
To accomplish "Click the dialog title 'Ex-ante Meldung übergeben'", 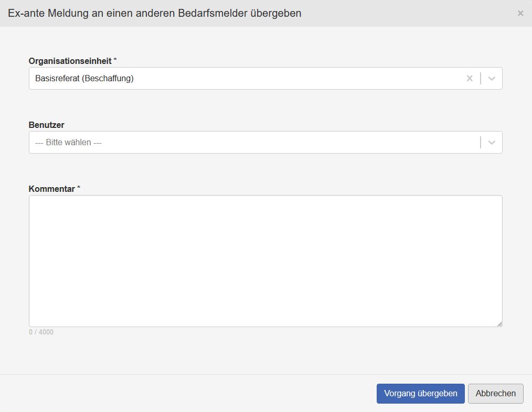I will (x=154, y=13).
